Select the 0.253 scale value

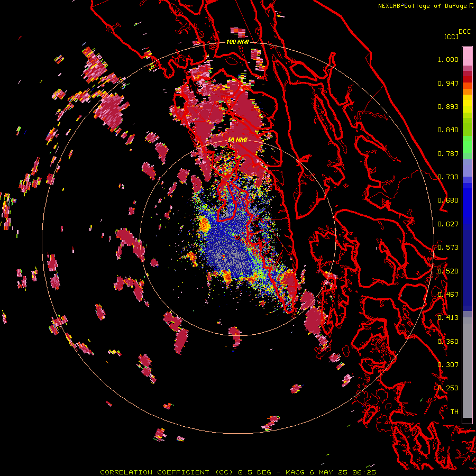[x=448, y=388]
